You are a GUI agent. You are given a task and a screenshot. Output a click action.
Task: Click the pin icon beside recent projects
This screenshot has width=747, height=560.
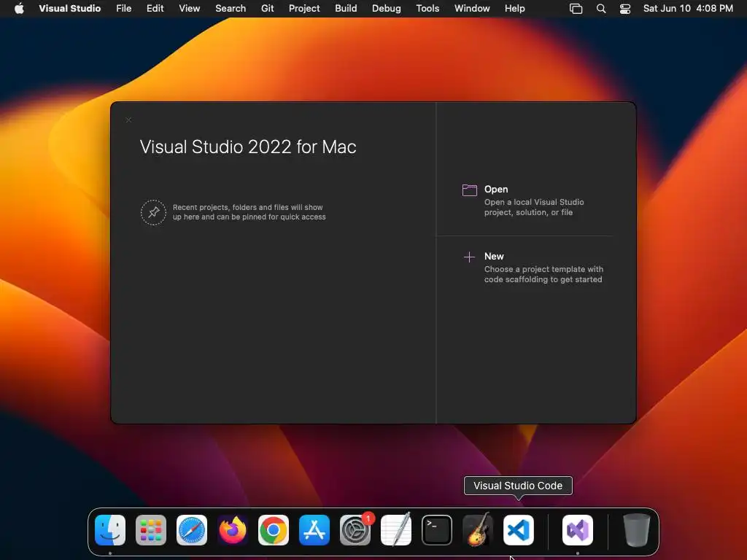(153, 212)
